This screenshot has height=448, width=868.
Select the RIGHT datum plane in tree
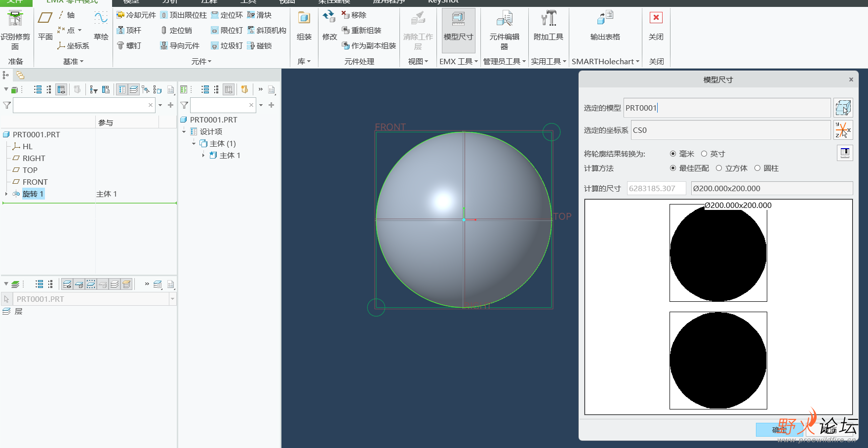34,158
